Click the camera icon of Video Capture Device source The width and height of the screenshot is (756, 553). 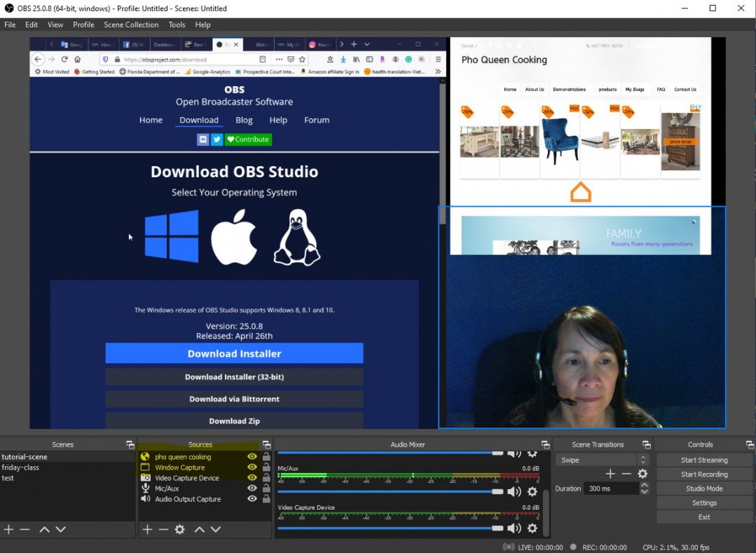pos(145,478)
